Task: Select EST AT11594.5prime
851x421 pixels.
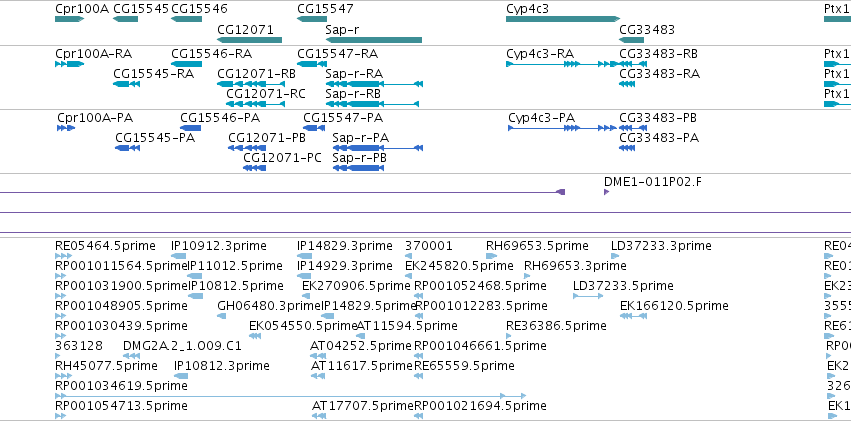Action: [360, 336]
